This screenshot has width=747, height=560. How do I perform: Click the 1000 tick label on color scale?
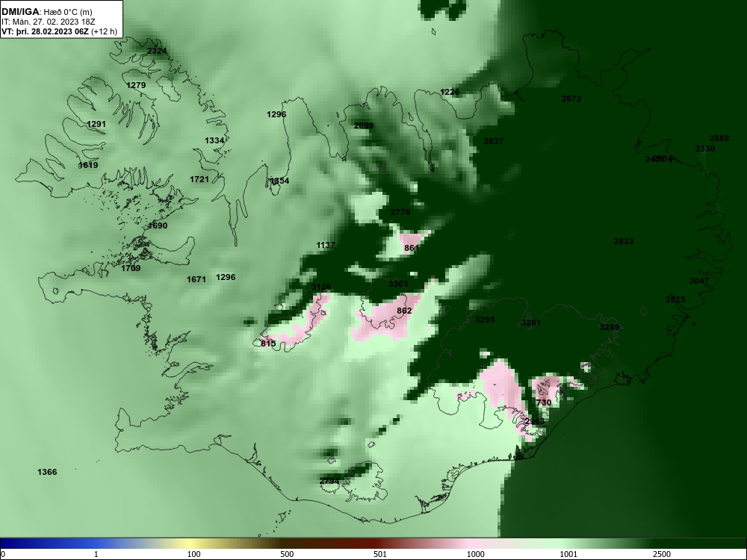point(475,554)
